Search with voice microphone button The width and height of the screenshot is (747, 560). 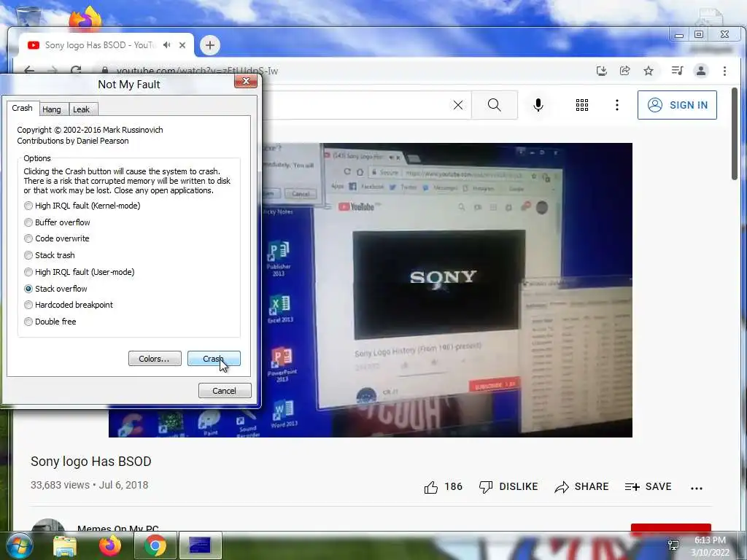(538, 105)
